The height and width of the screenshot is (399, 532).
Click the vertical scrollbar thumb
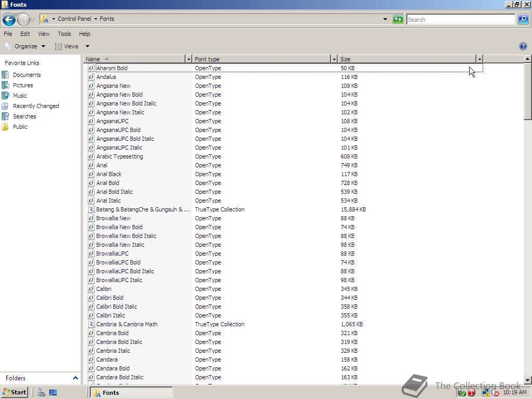[528, 91]
